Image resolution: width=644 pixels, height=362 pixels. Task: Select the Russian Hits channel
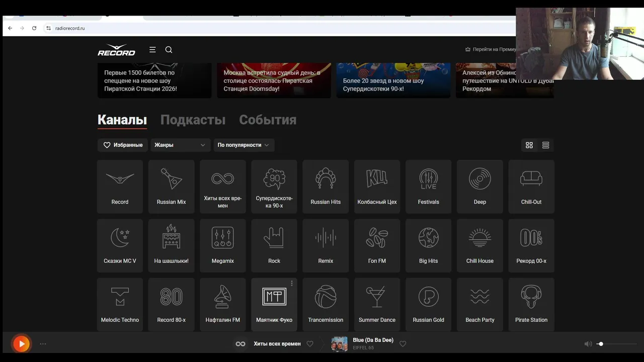click(326, 187)
